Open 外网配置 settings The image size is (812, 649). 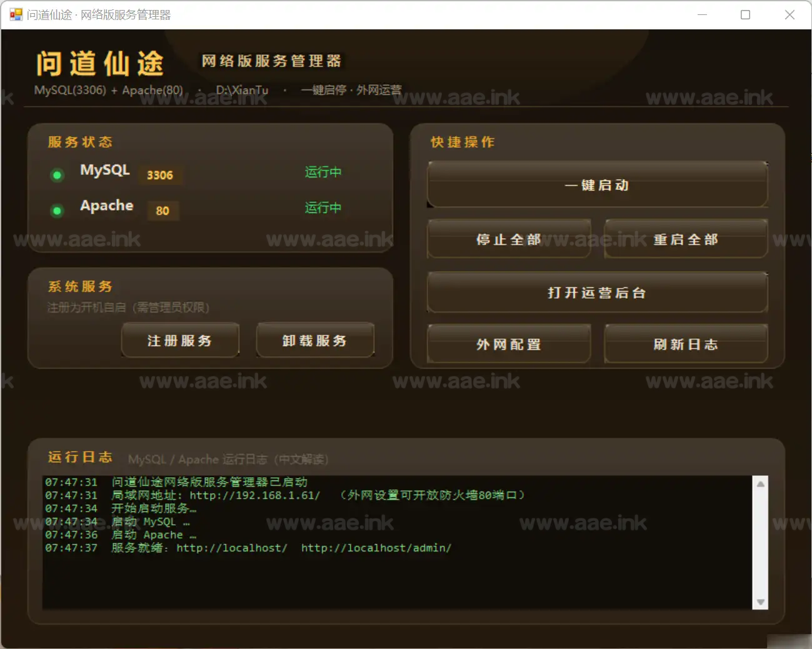509,344
